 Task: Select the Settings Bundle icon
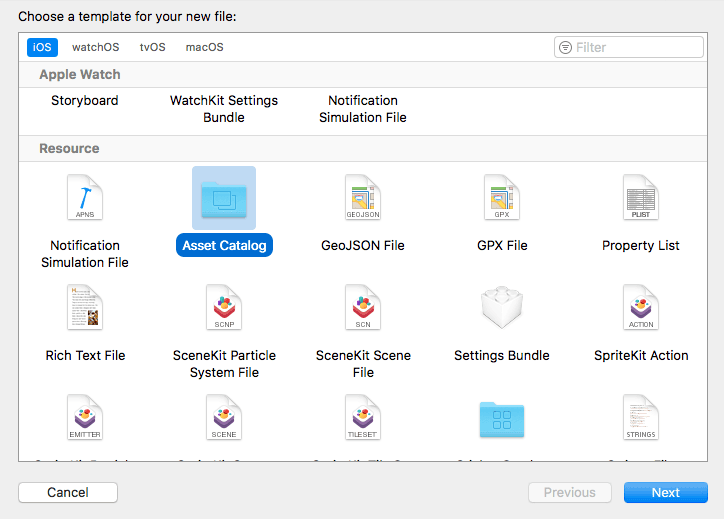point(502,308)
